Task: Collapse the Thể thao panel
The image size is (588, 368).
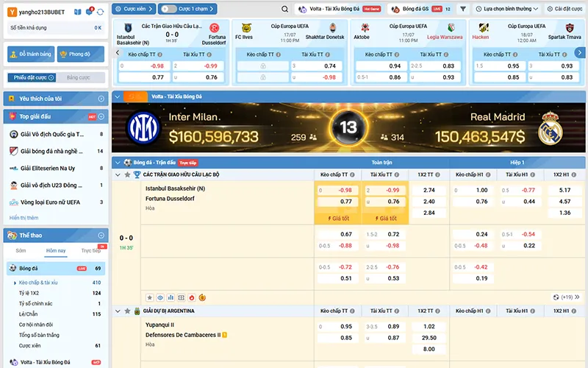Action: tap(101, 236)
